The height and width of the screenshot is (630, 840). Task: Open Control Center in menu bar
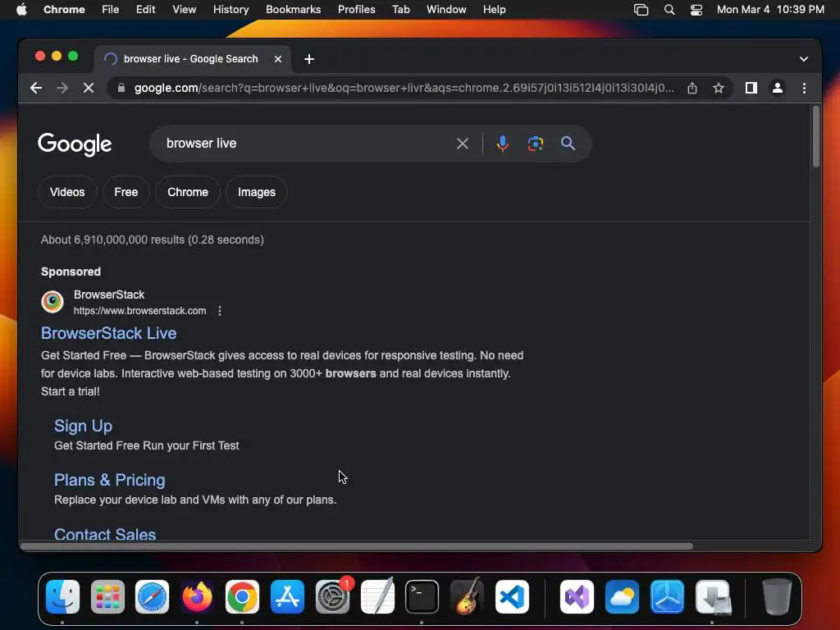click(696, 10)
